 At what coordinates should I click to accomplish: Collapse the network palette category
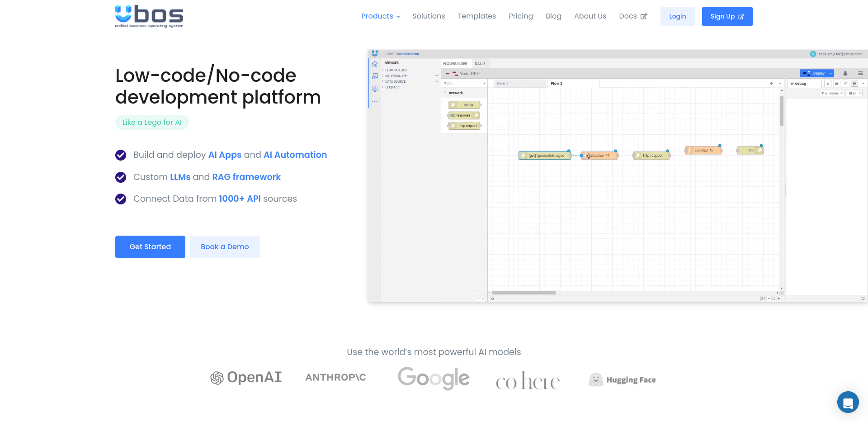point(445,93)
